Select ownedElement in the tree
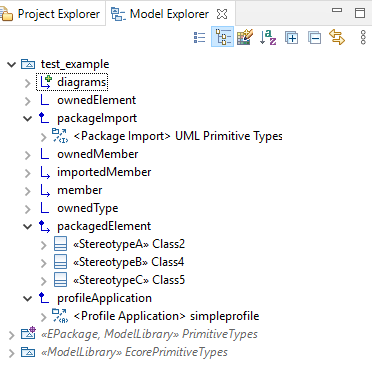 97,100
